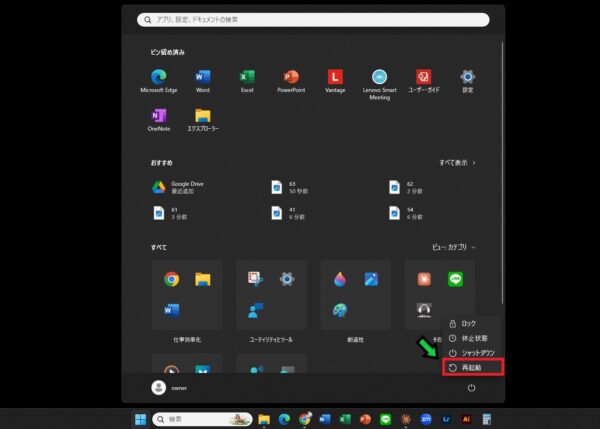Open Photos app in 創造性 category
This screenshot has height=429, width=600.
point(371,279)
